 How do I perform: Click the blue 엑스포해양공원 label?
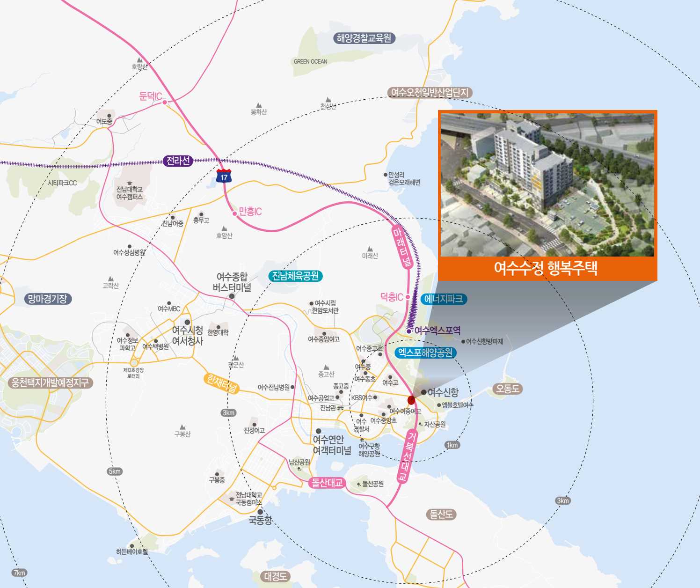point(425,353)
